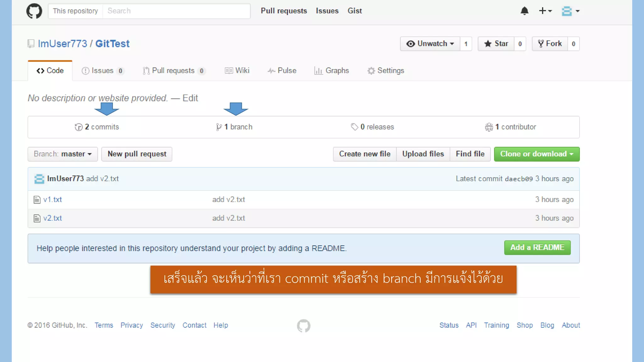
Task: Click the contributors people icon
Action: 489,127
